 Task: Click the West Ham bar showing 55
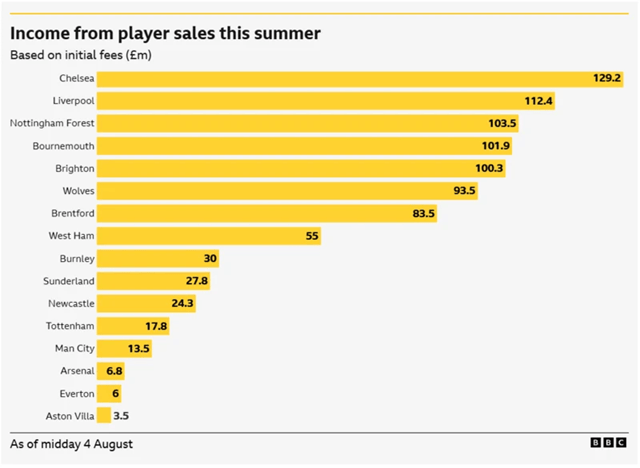tap(209, 236)
